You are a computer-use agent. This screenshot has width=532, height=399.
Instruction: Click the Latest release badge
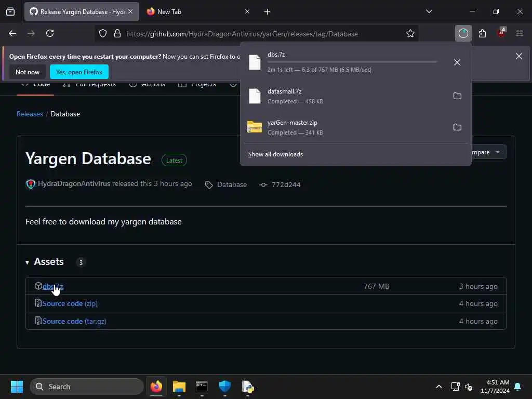click(x=174, y=161)
